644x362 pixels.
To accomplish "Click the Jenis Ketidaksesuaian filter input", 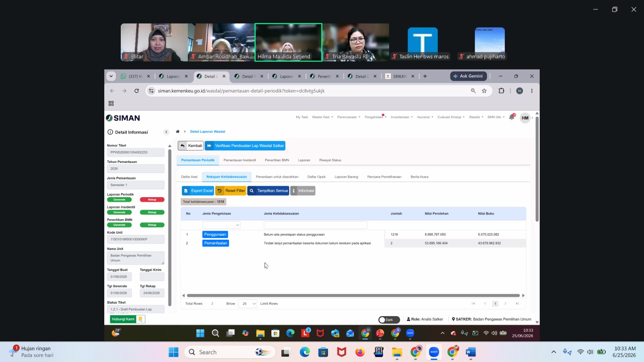I will point(316,225).
